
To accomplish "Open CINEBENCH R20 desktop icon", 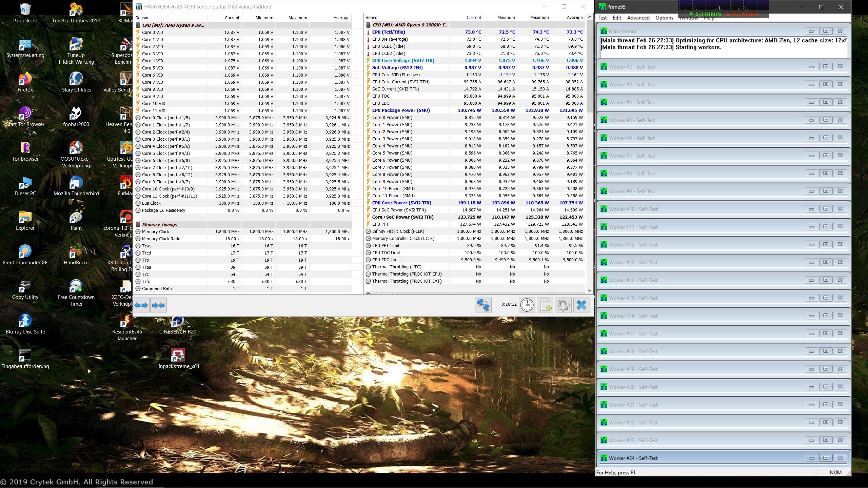I will [x=178, y=325].
